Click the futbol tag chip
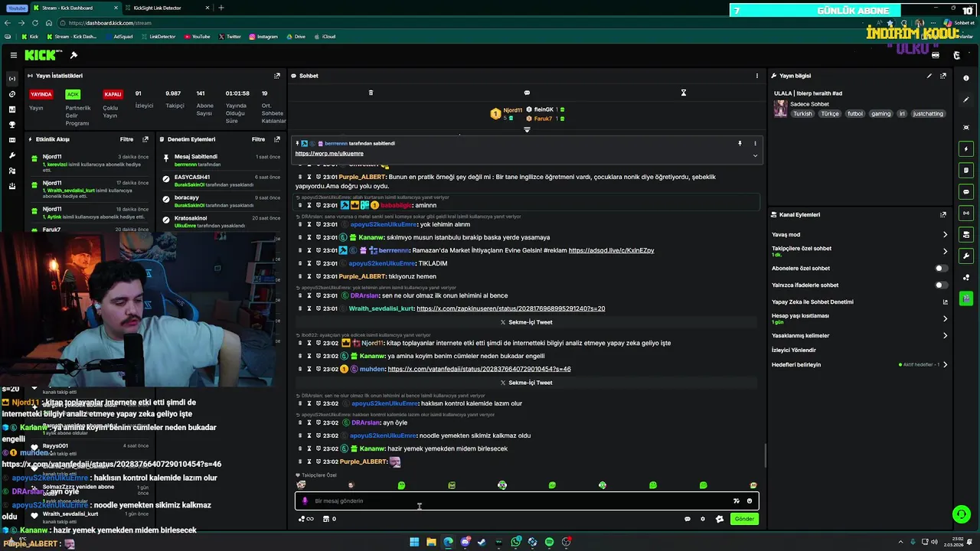 tap(854, 114)
